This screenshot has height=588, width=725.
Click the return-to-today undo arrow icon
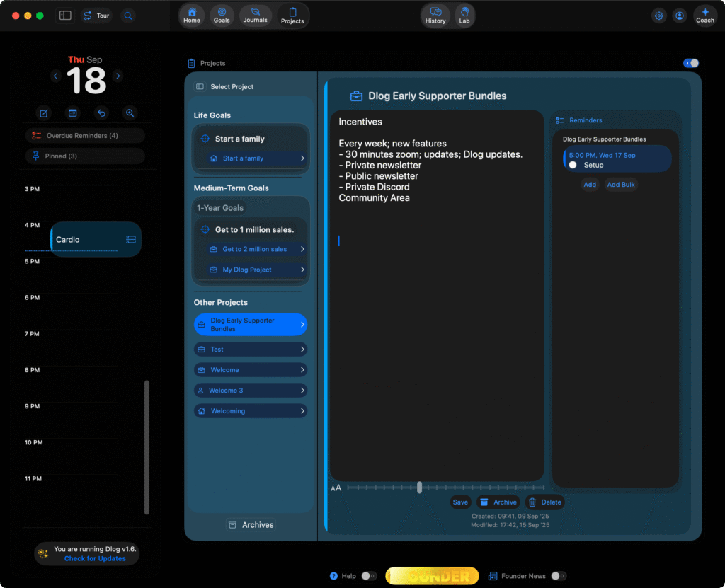[x=101, y=113]
